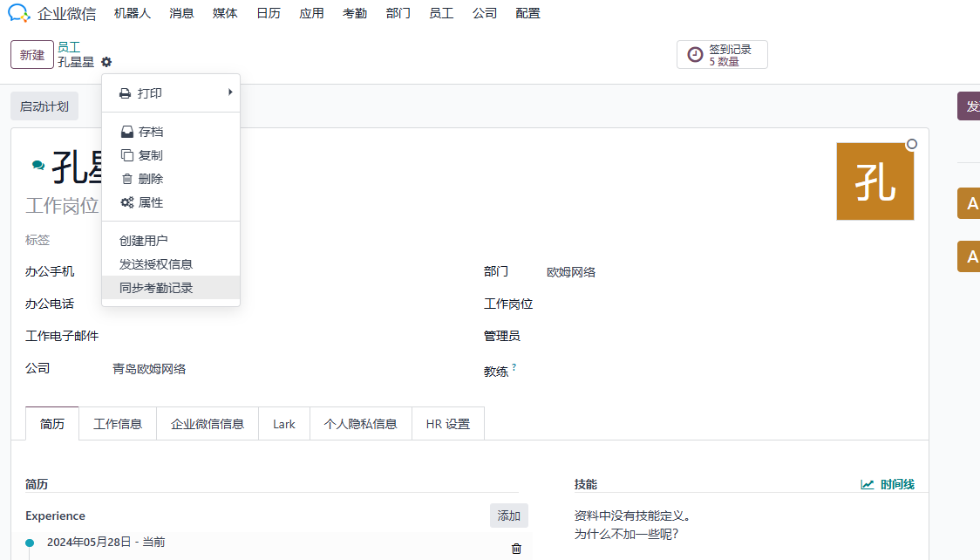This screenshot has width=980, height=560.
Task: Click the 企业微信 app logo icon
Action: point(18,13)
